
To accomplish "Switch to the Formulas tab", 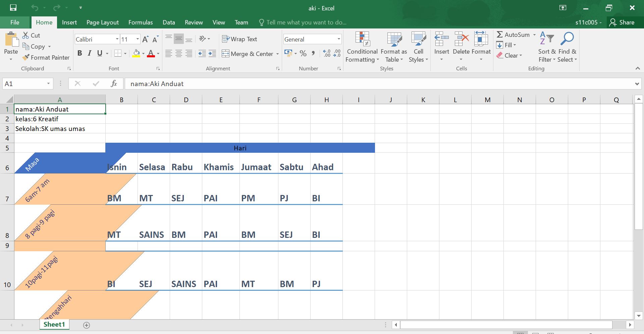I will 141,22.
